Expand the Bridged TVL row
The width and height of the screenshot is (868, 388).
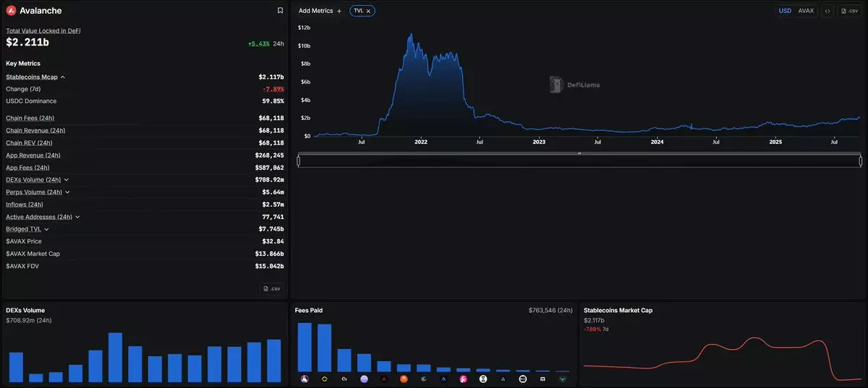pos(46,229)
